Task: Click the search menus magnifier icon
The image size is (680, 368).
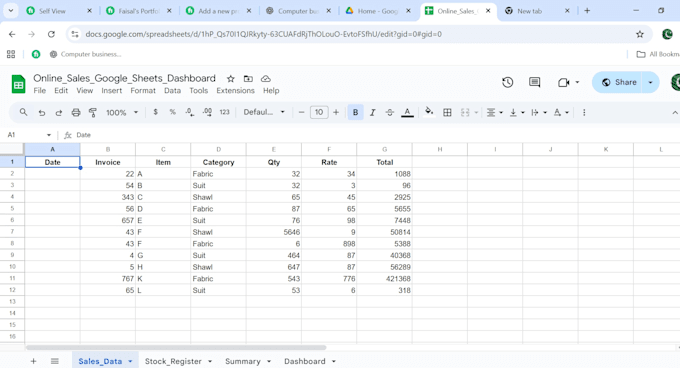Action: [x=23, y=112]
